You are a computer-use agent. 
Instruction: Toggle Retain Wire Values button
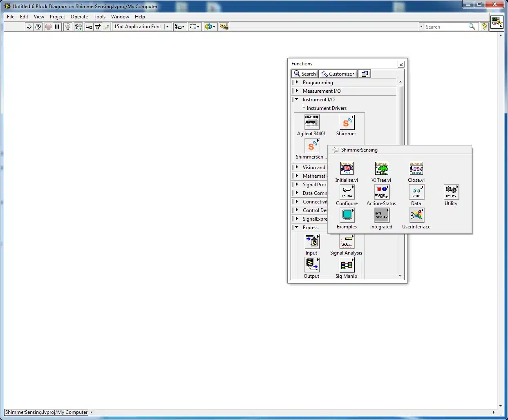[78, 27]
